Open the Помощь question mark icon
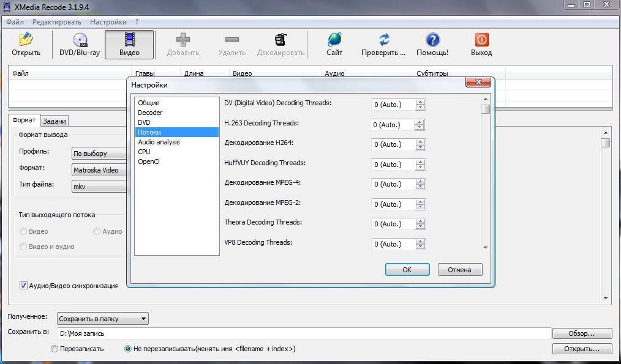The image size is (621, 364). pyautogui.click(x=432, y=40)
